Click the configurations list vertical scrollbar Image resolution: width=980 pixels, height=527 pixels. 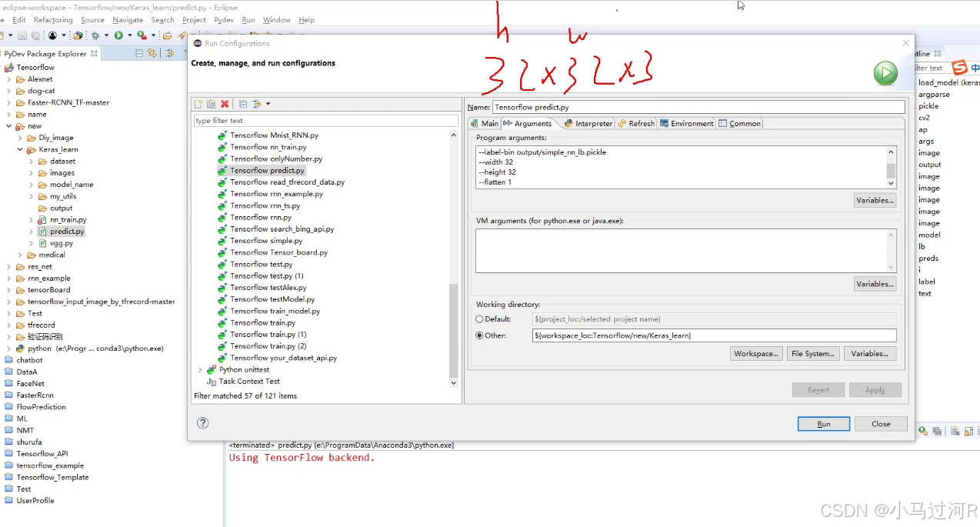(453, 331)
